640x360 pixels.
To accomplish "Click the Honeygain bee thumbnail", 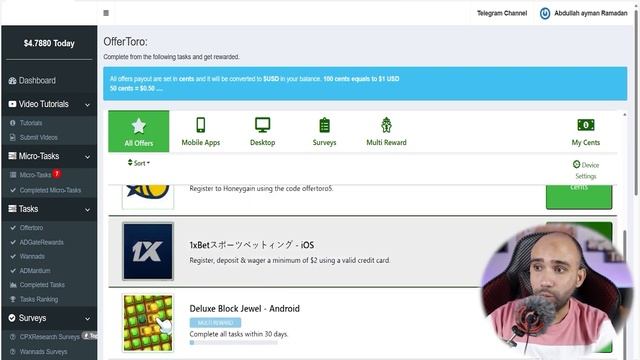I will 148,197.
